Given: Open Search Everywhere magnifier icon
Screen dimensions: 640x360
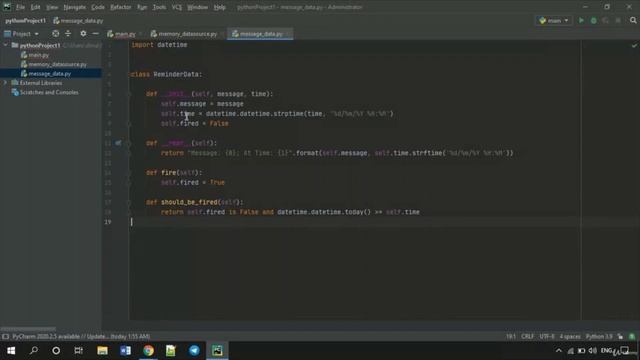Looking at the screenshot, I should pos(633,20).
